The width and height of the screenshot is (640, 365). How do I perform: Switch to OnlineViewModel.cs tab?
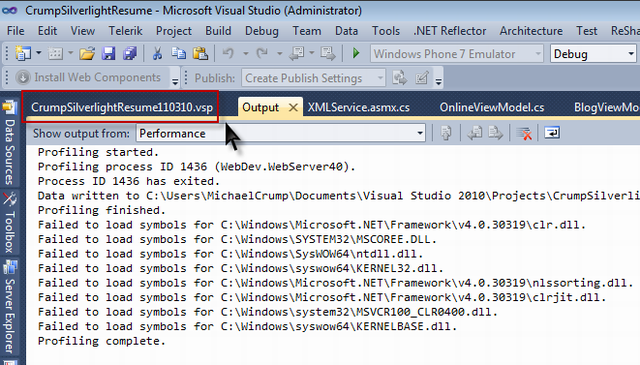pyautogui.click(x=492, y=107)
